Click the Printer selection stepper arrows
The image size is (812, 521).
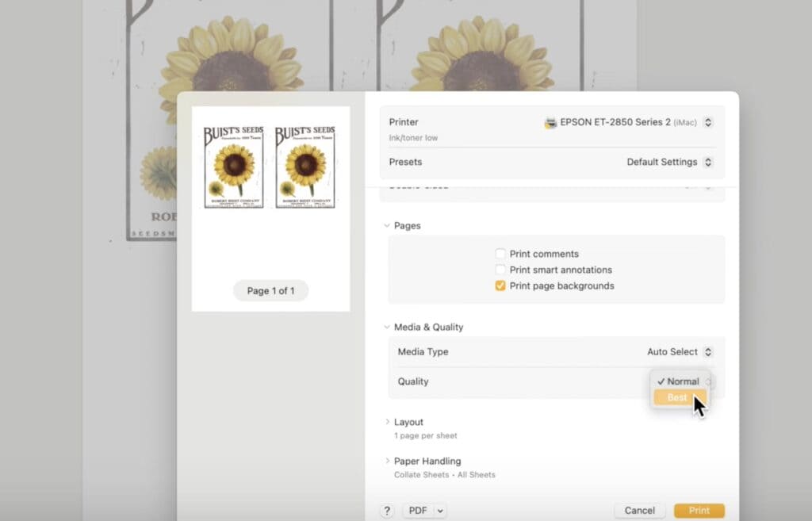click(708, 122)
